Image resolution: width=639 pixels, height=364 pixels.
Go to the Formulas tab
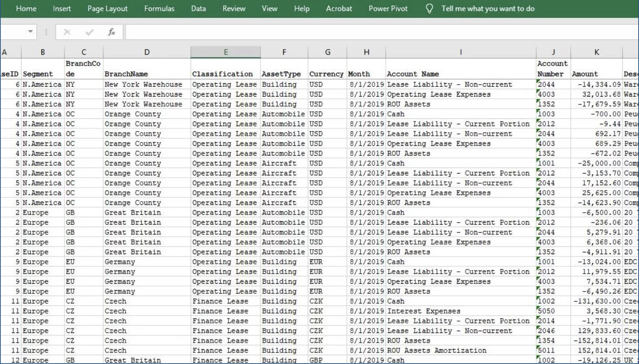pyautogui.click(x=159, y=9)
